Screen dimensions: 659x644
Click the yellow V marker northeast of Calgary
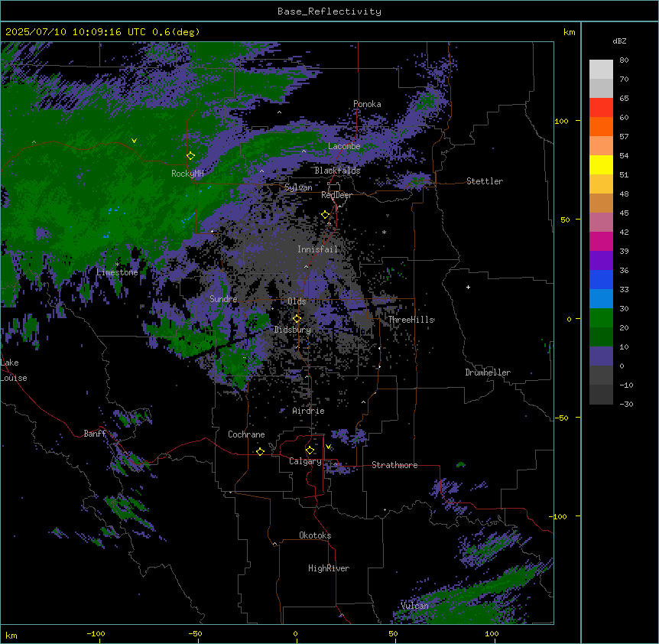click(x=328, y=447)
